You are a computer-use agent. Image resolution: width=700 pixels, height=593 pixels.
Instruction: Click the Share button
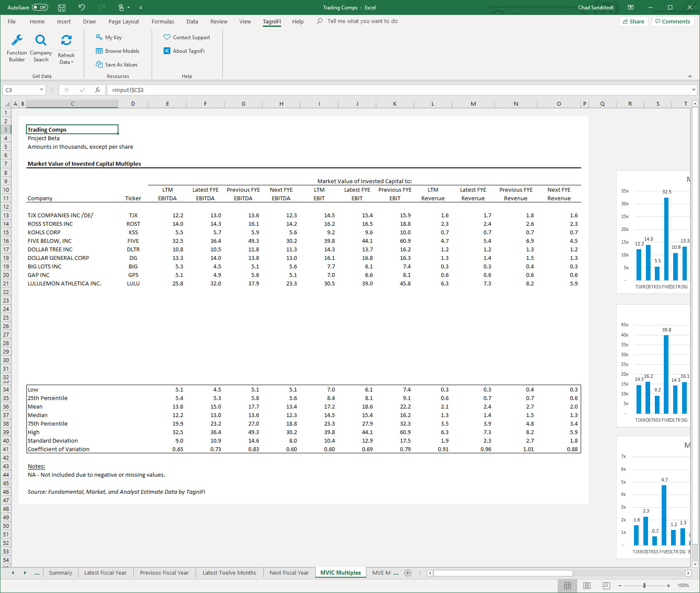click(x=634, y=22)
